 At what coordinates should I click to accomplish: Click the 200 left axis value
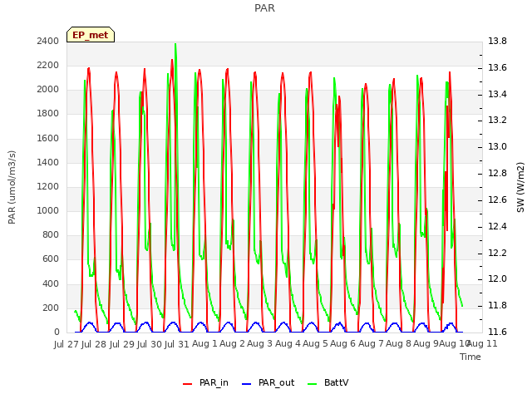pyautogui.click(x=51, y=308)
